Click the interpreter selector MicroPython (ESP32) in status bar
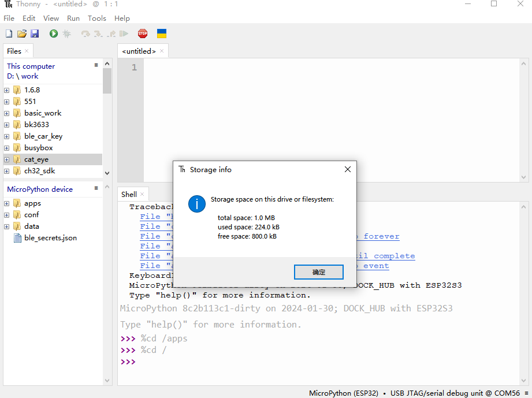 tap(344, 393)
